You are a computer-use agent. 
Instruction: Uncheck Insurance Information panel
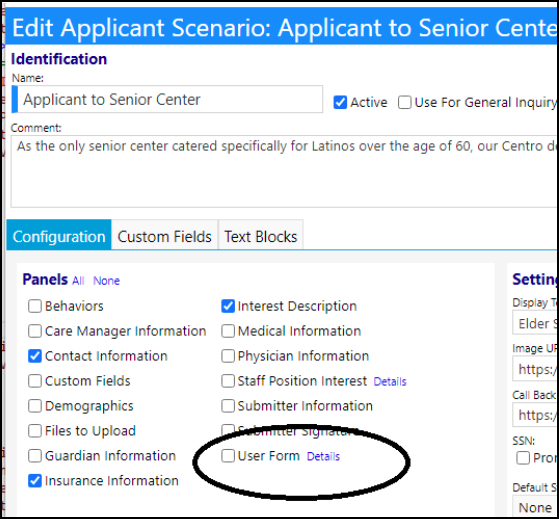click(x=35, y=481)
